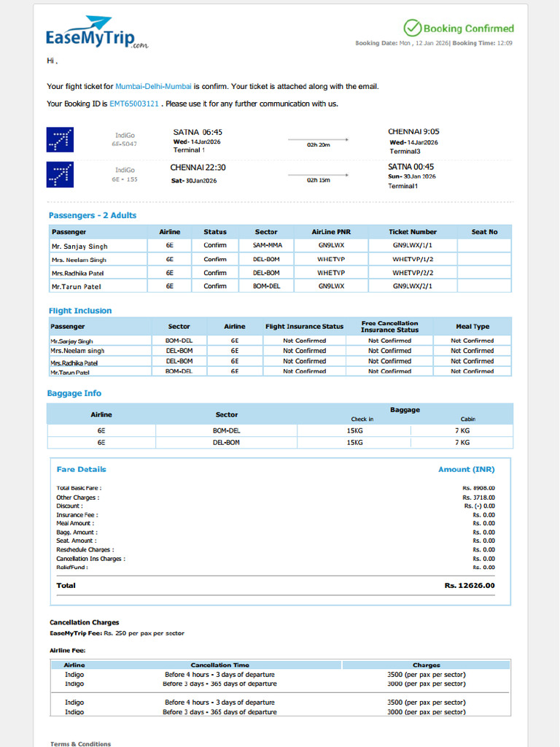The width and height of the screenshot is (560, 747).
Task: Click ticket number GN9LWX/2/1
Action: tap(413, 286)
